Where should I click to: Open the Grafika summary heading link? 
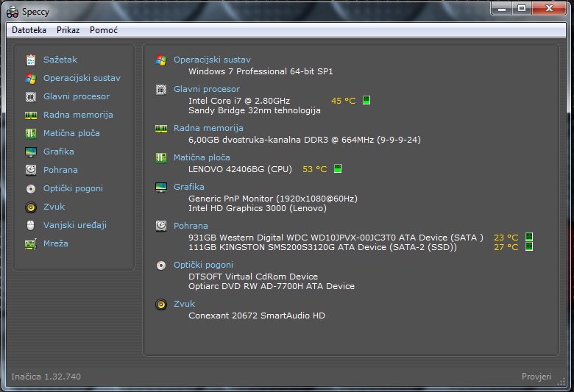[189, 187]
